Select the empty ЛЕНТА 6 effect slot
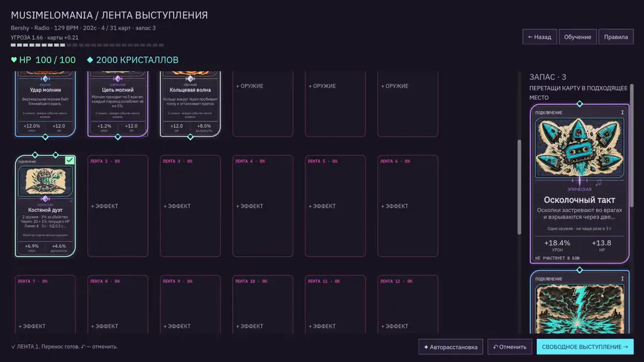This screenshot has width=644, height=362. click(x=408, y=206)
